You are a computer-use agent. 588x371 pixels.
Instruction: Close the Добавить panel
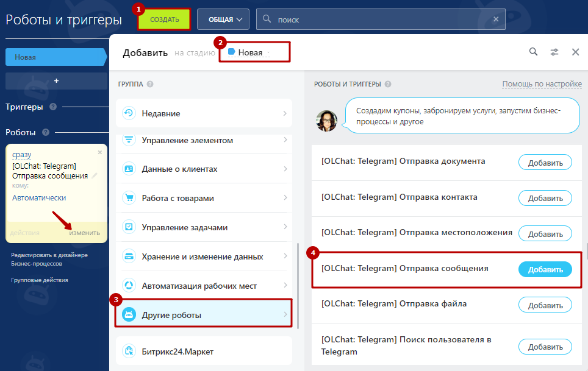575,52
